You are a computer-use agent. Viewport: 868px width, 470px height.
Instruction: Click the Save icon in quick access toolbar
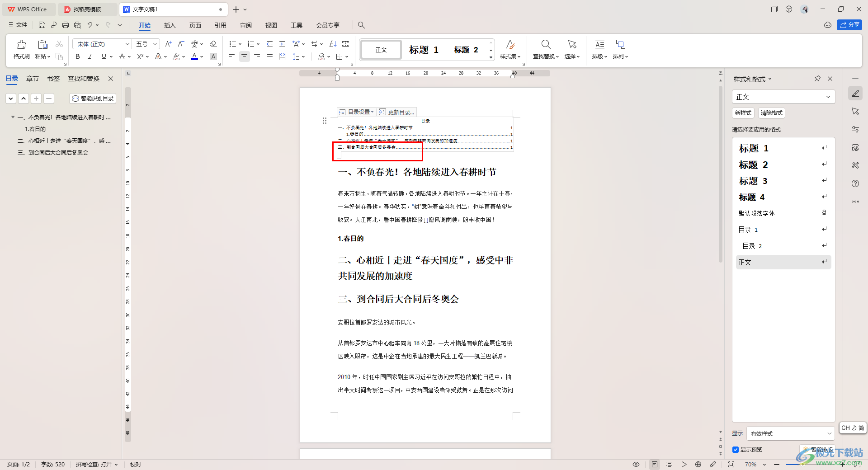(42, 25)
